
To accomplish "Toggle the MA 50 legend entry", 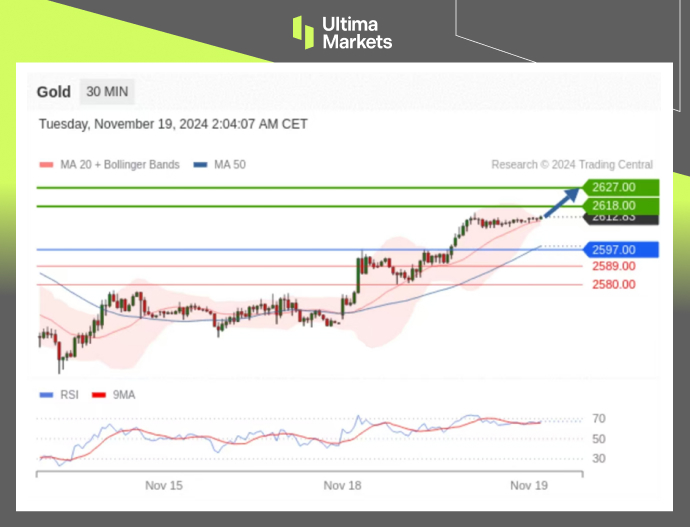I will click(220, 165).
